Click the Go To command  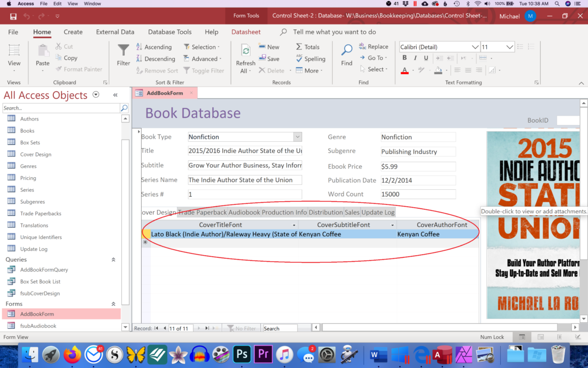click(373, 58)
